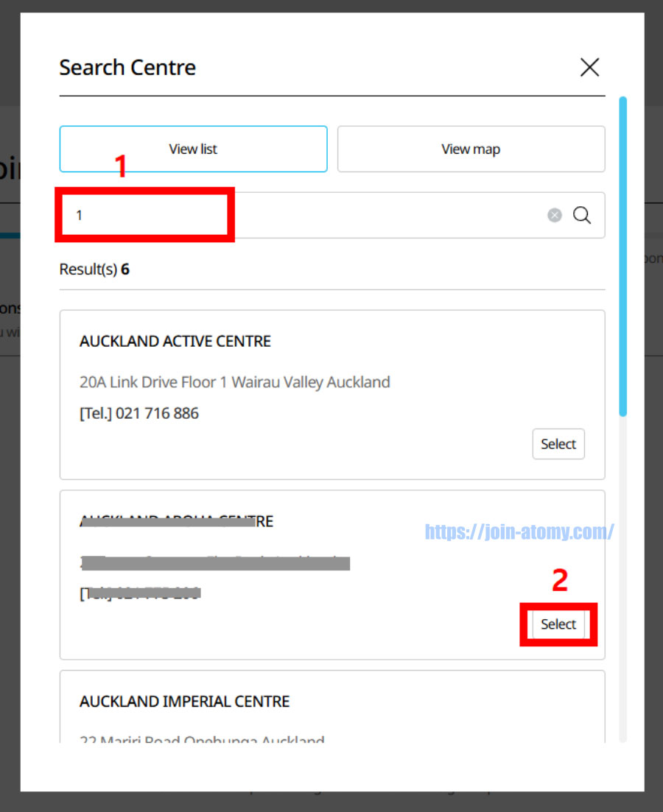Click the search magnifier icon
Viewport: 663px width, 812px height.
coord(581,215)
